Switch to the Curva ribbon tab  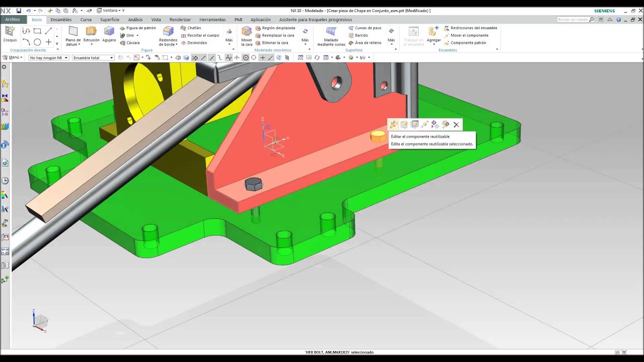[86, 20]
